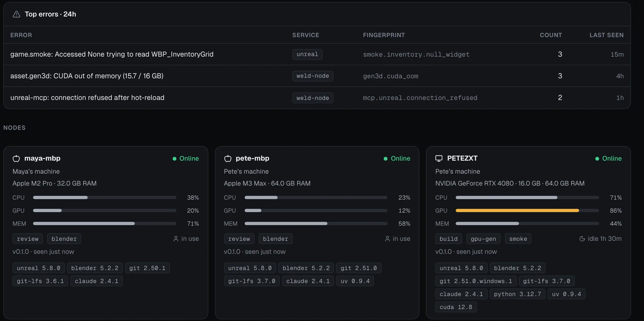
Task: Sort by the LAST SEEN column header
Action: point(606,35)
